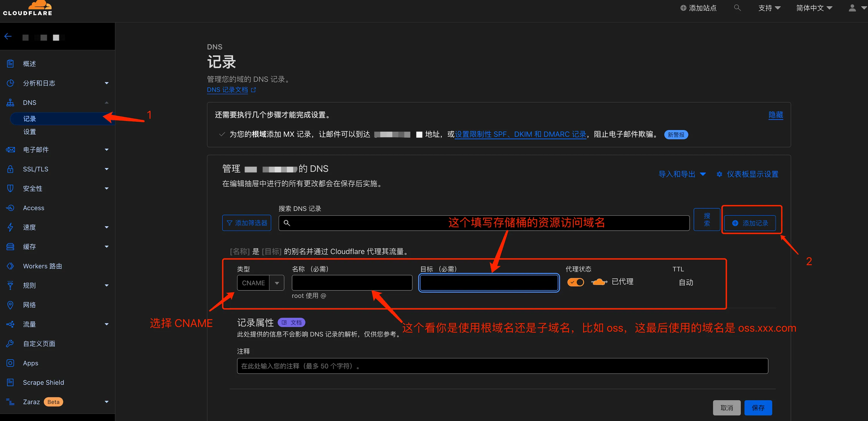Image resolution: width=868 pixels, height=421 pixels.
Task: Click the 新警报 badge
Action: click(x=676, y=135)
